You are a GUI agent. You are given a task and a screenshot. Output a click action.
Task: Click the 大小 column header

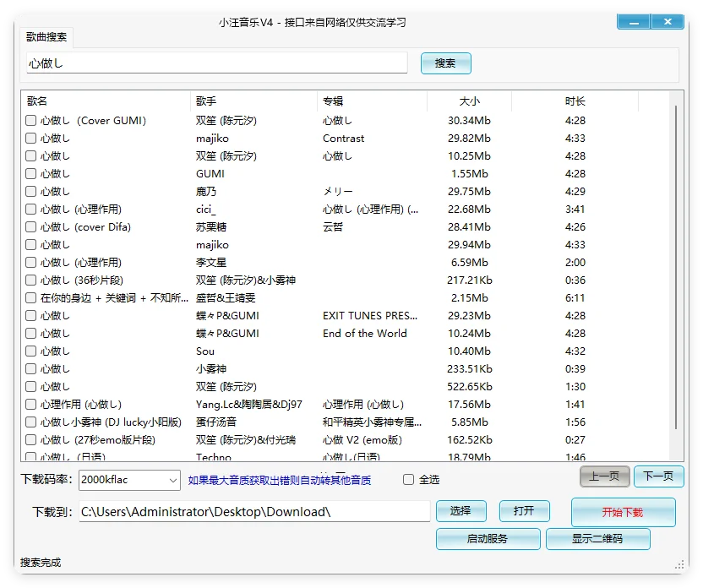(x=471, y=101)
